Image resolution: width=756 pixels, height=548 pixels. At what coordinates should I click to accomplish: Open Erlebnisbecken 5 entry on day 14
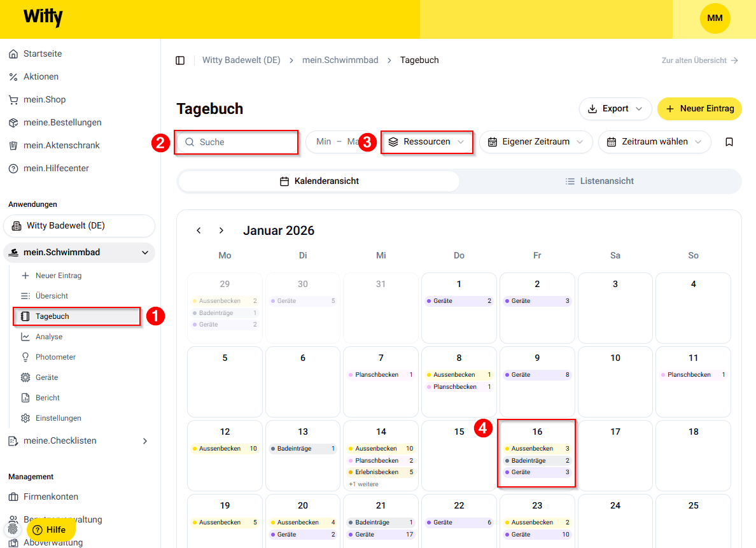[381, 472]
